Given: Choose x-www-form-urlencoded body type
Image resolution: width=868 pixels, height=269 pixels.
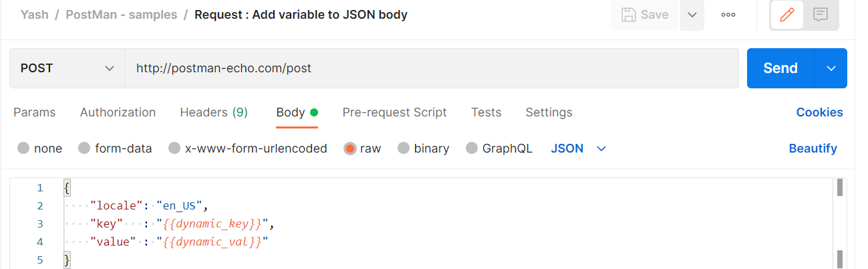Looking at the screenshot, I should (x=248, y=149).
